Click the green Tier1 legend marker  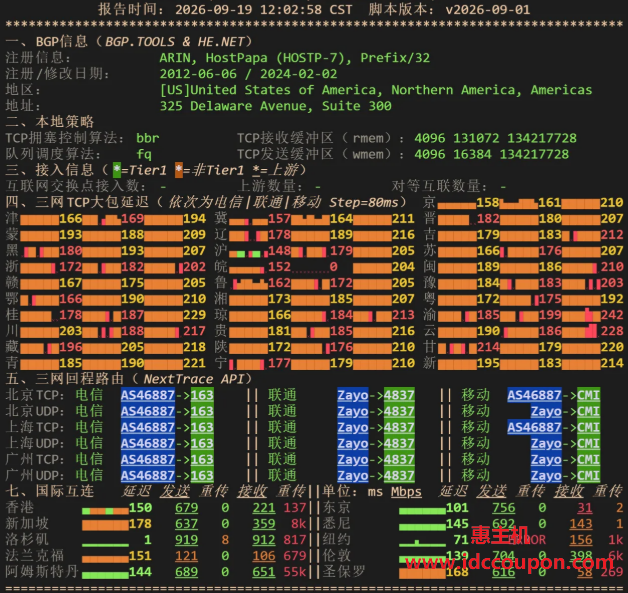click(117, 170)
